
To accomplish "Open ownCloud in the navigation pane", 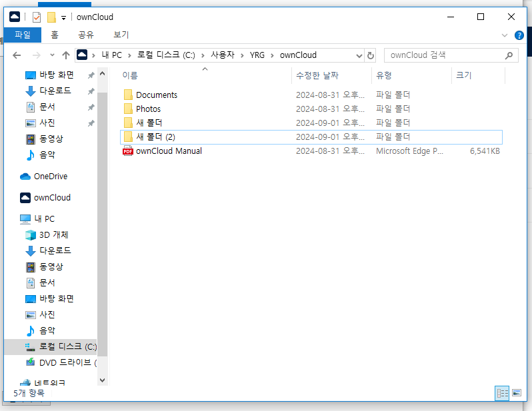I will [x=52, y=197].
